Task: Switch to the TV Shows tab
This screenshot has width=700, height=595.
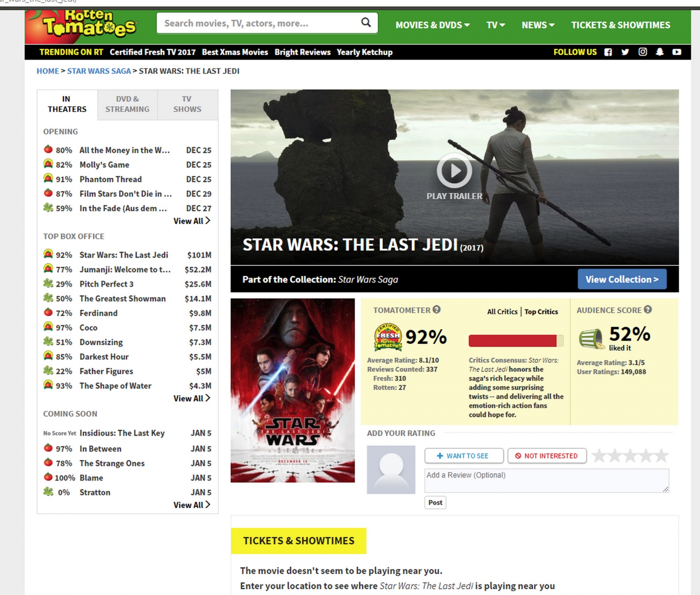Action: (187, 104)
